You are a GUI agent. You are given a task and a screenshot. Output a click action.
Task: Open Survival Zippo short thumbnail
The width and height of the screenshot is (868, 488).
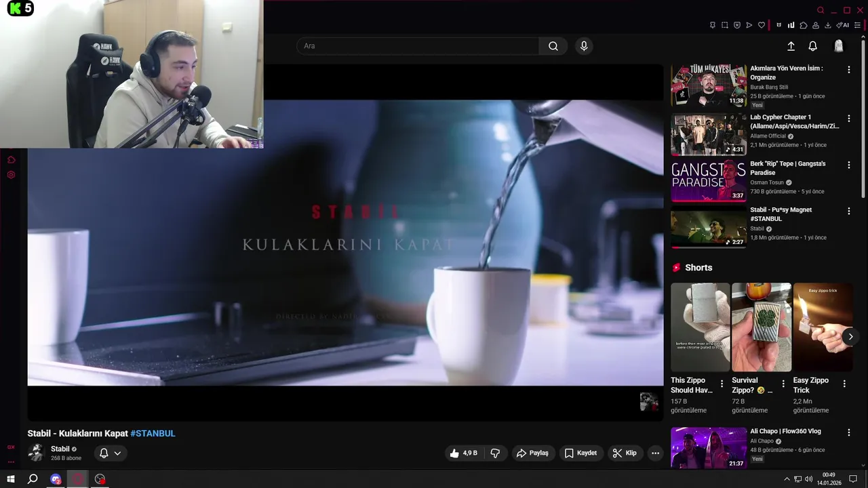point(762,327)
